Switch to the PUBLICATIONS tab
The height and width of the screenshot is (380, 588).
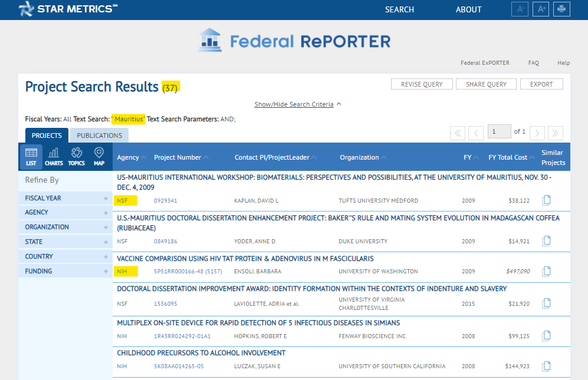coord(99,136)
